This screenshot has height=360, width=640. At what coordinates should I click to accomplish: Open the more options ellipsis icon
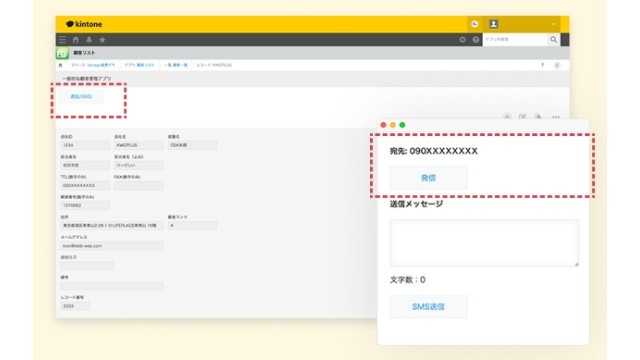click(x=556, y=117)
